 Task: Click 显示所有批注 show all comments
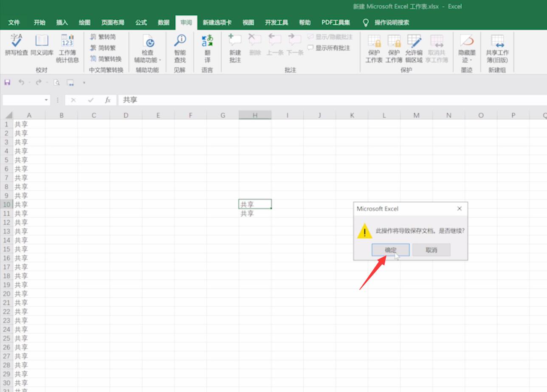329,48
